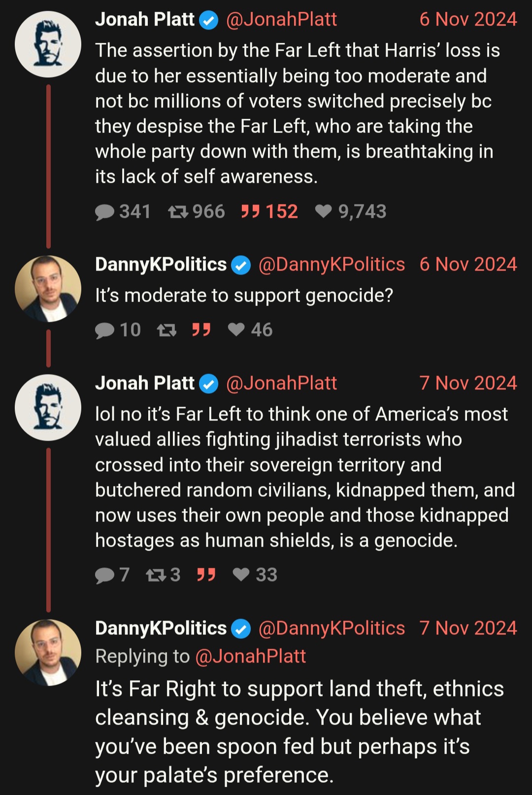Click quote icon showing 152
The width and height of the screenshot is (532, 795).
tap(250, 212)
